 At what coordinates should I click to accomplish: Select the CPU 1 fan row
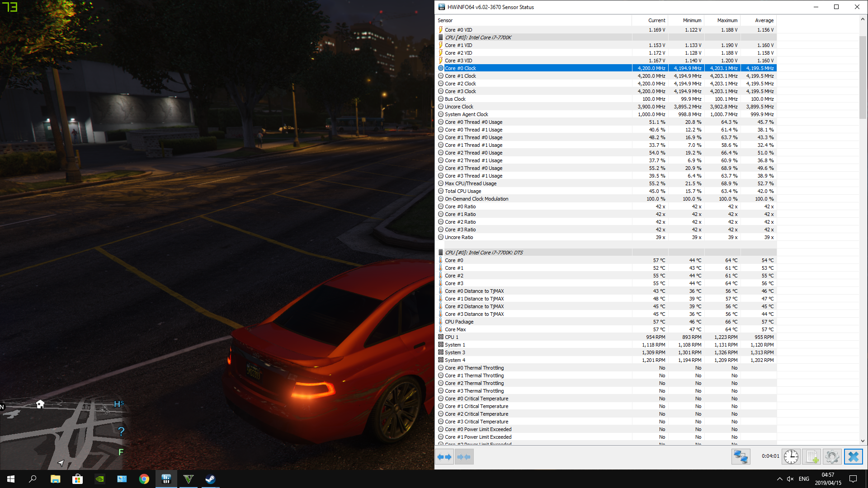coord(606,337)
